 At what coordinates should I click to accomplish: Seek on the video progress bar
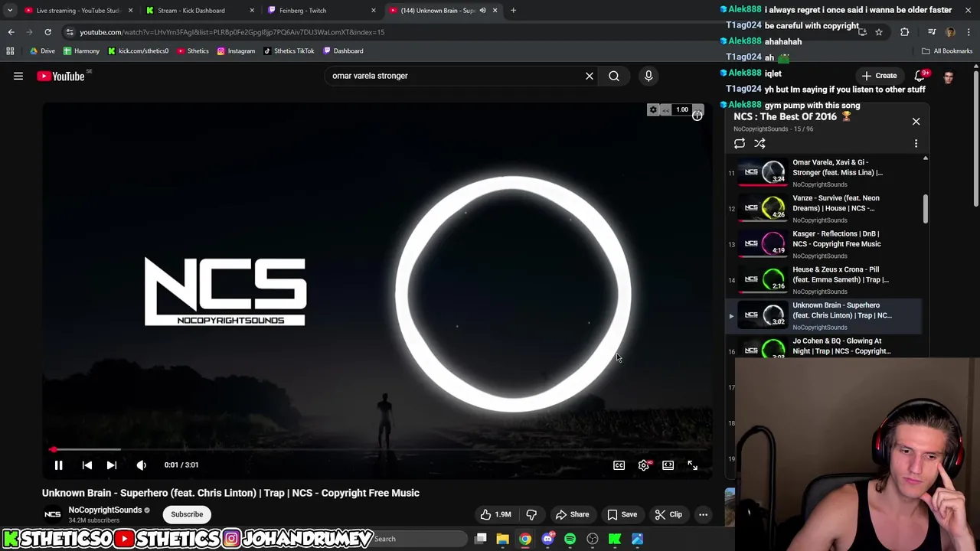point(377,450)
